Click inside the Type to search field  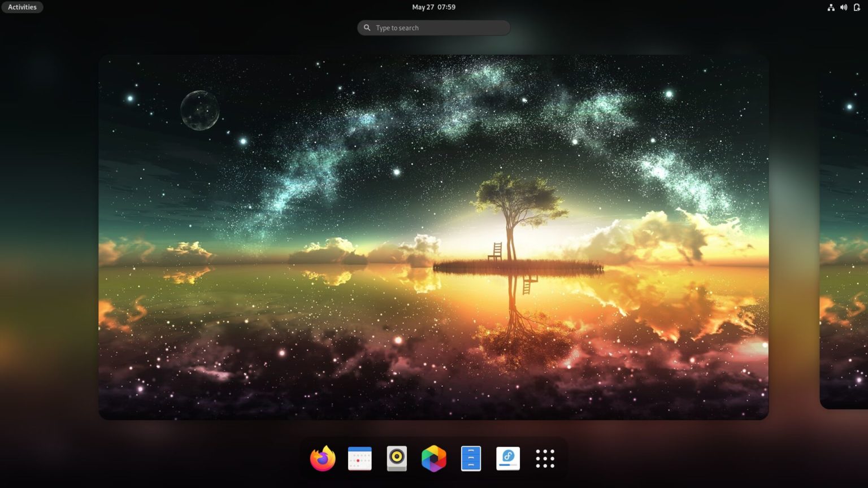tap(433, 27)
